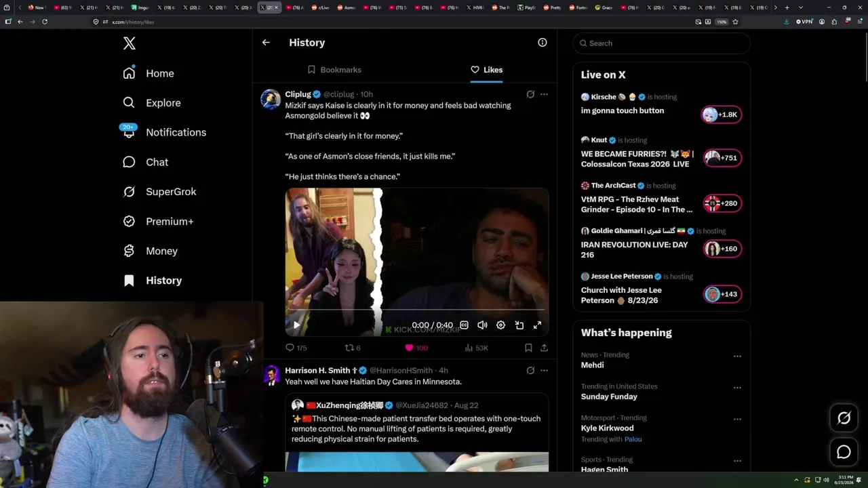This screenshot has width=868, height=488.
Task: Open more options for Mehdi trend
Action: click(737, 357)
